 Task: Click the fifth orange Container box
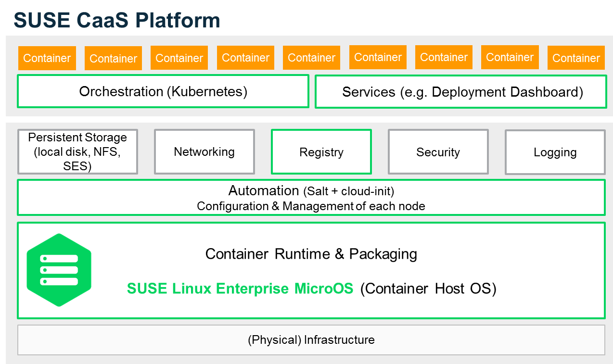(311, 58)
